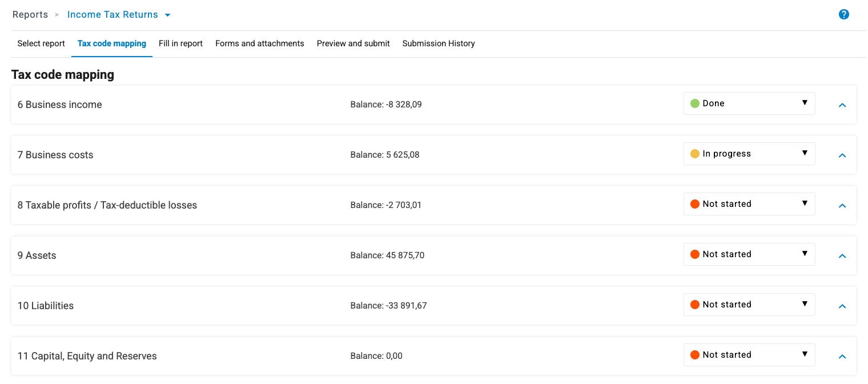Collapse the Liabilities section chevron

click(x=842, y=306)
